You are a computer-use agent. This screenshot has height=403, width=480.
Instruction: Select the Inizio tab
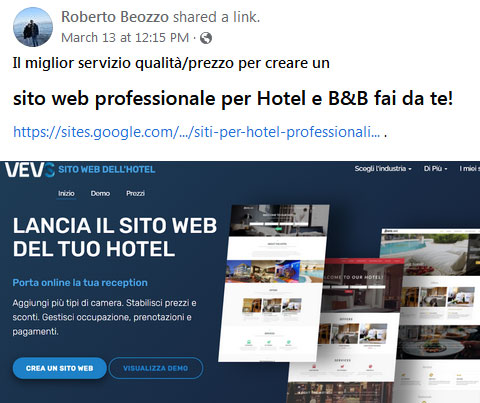pos(66,194)
